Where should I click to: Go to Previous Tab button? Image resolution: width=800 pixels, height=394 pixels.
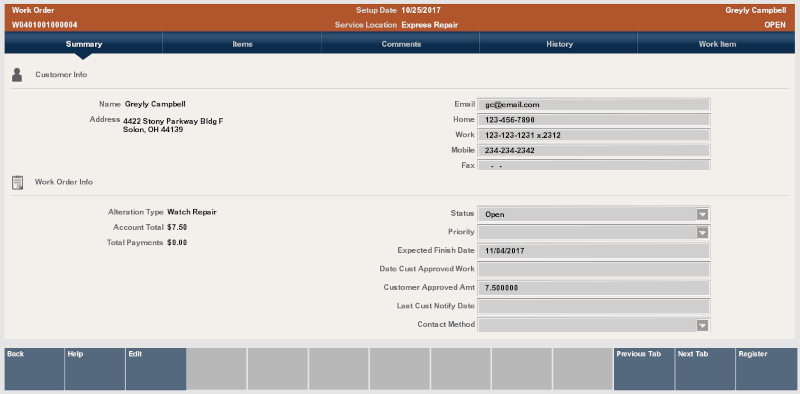(x=644, y=369)
